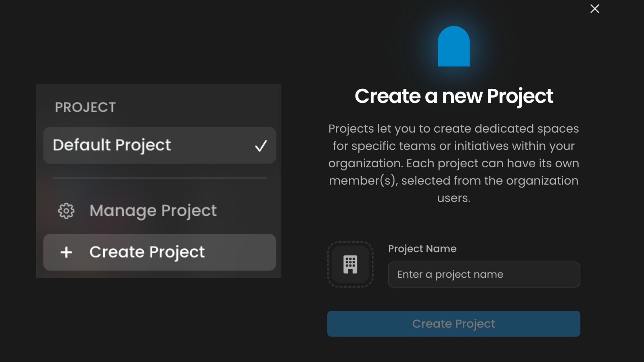Click the Project Name label
Screen dimensions: 644x362
pyautogui.click(x=422, y=249)
